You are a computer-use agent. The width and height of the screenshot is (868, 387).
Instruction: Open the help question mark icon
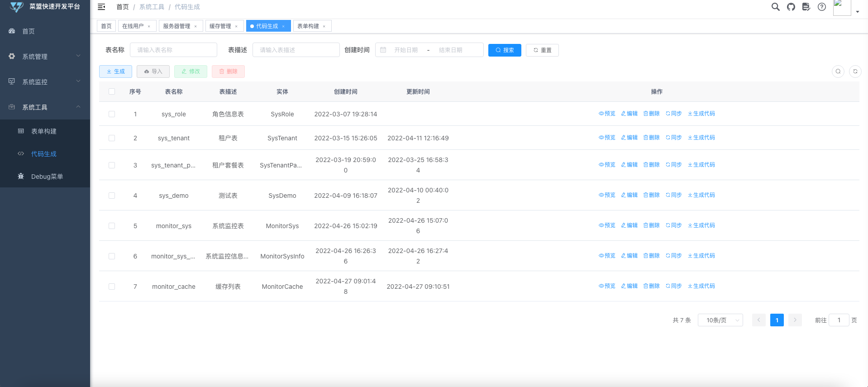tap(822, 7)
